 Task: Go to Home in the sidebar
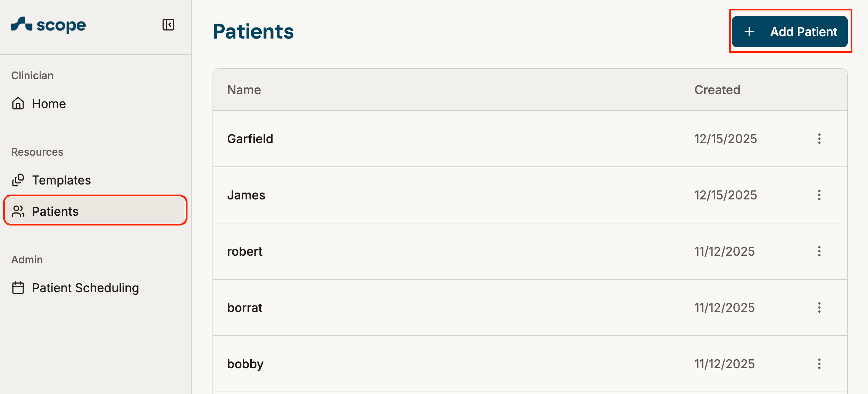click(x=49, y=104)
